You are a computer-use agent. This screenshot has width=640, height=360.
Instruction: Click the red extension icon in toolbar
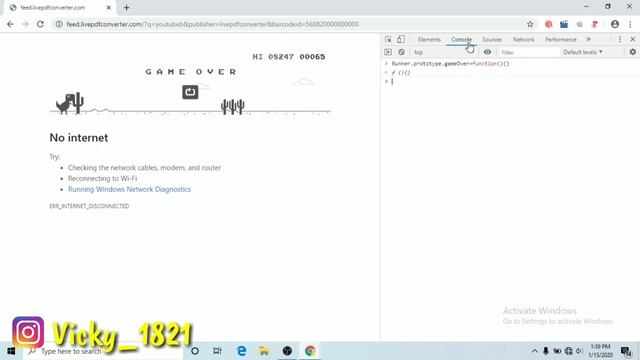tap(549, 24)
